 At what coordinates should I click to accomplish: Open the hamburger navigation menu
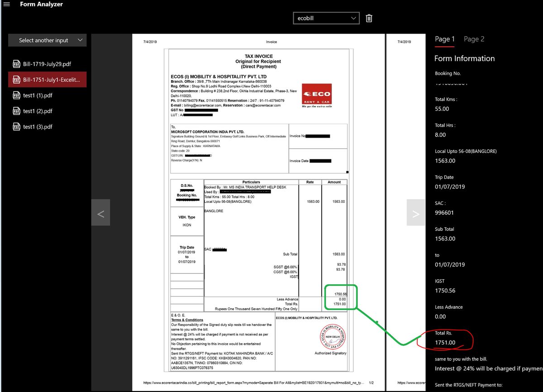pyautogui.click(x=6, y=5)
